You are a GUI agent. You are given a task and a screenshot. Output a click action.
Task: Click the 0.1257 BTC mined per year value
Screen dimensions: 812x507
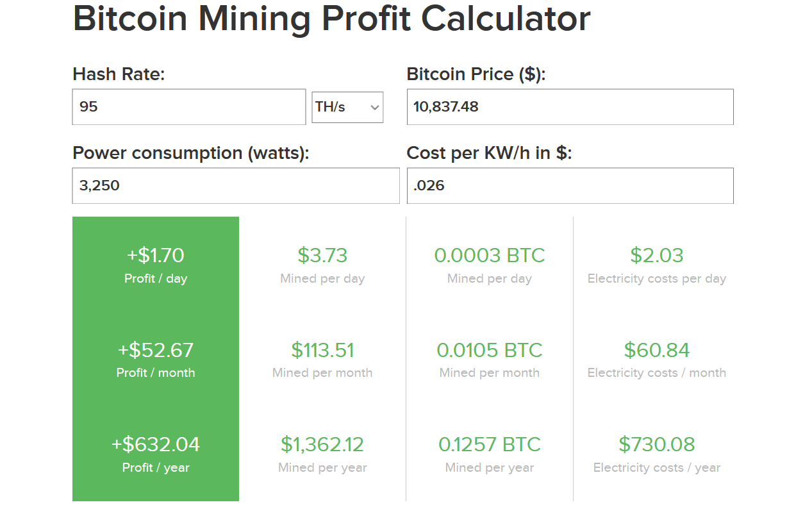coord(489,444)
